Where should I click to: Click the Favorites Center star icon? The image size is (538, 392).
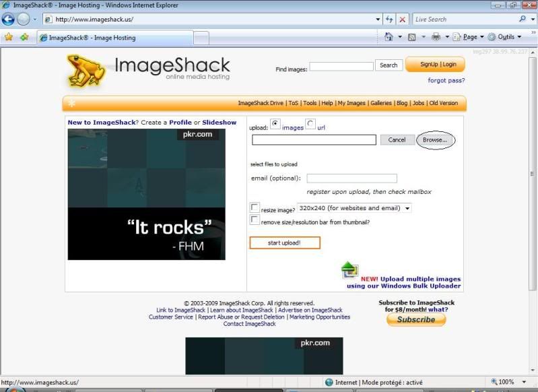coord(9,37)
